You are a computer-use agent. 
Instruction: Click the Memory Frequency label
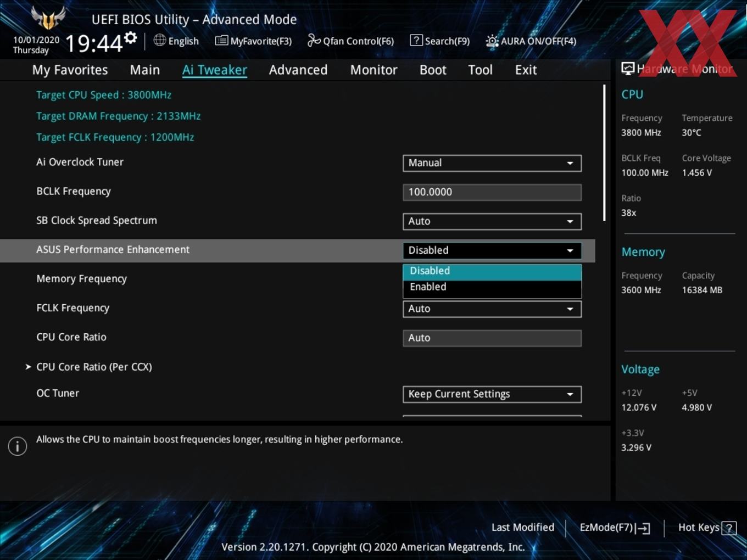81,279
